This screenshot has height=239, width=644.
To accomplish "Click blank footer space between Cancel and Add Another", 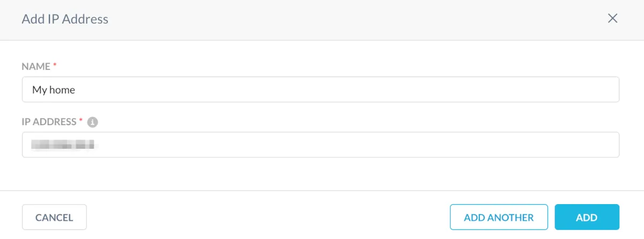I will tap(268, 218).
